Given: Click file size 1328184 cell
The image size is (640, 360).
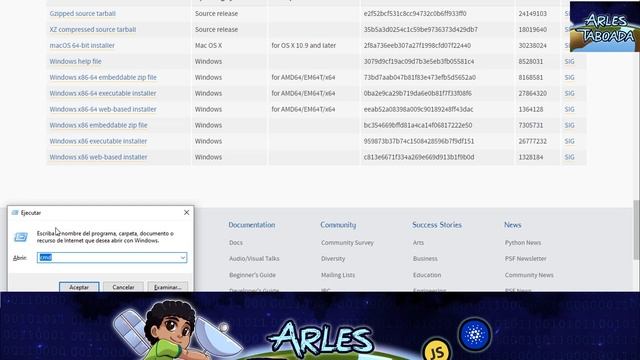Looking at the screenshot, I should pos(531,157).
